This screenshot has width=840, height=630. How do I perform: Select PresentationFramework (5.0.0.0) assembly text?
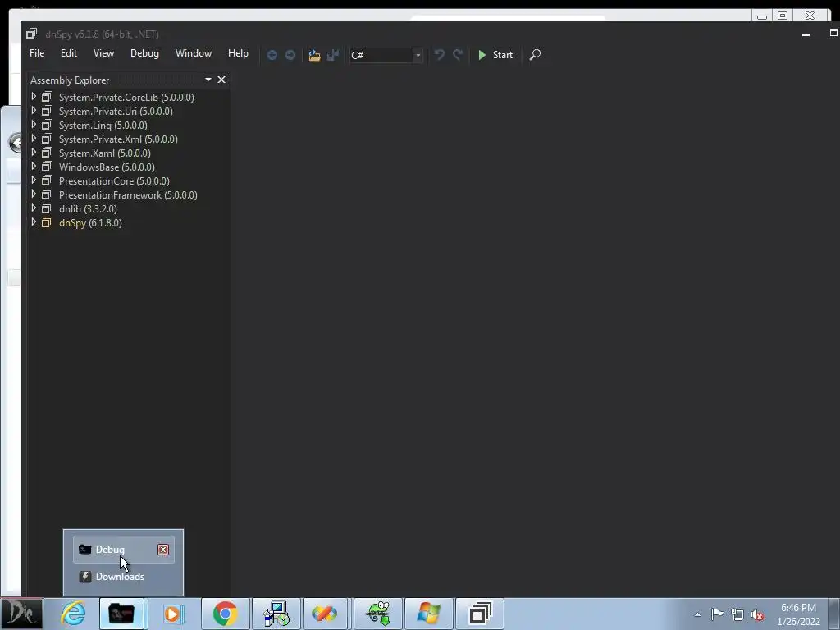pos(128,195)
